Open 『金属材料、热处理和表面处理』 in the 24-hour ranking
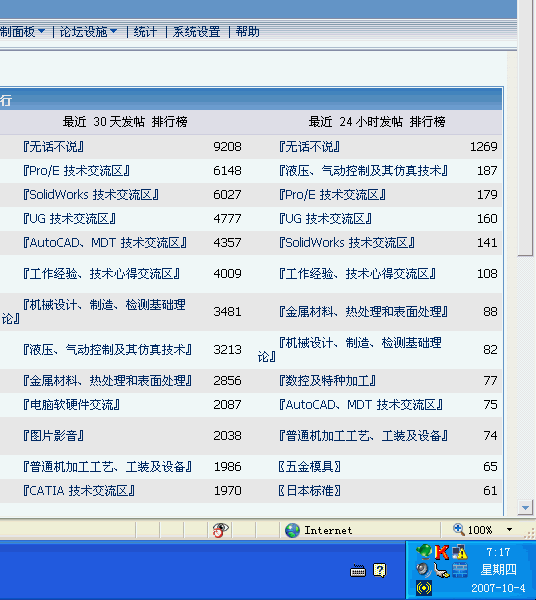The image size is (536, 600). click(363, 312)
